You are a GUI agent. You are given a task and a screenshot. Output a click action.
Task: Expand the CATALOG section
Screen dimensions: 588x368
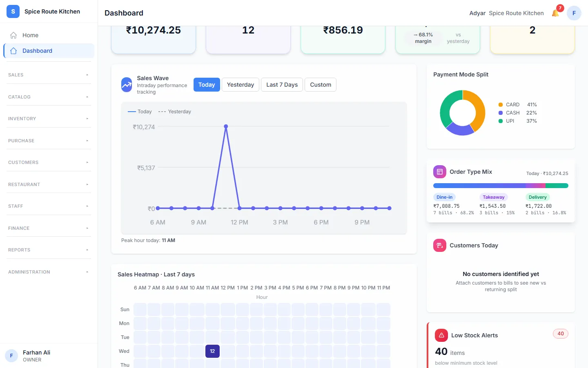coord(49,97)
